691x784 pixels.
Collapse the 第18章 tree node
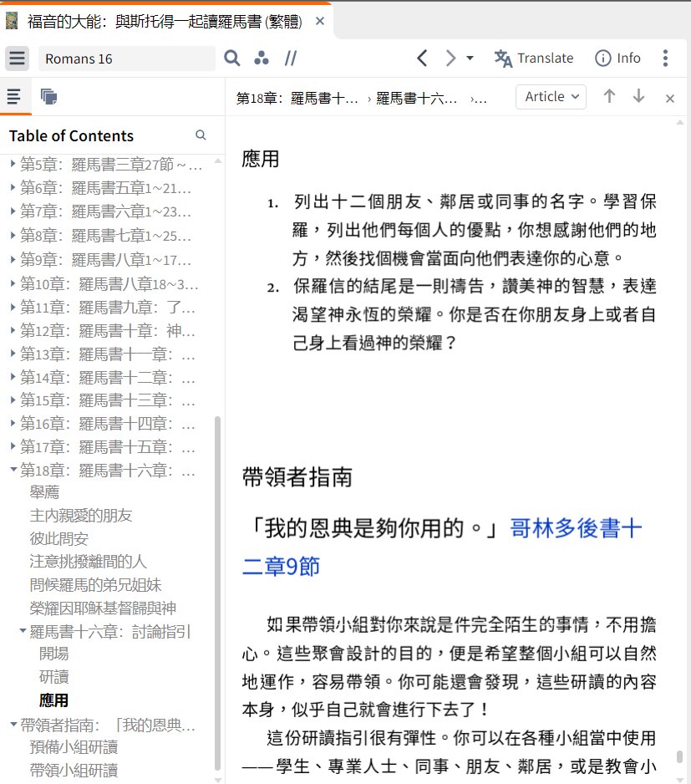pos(13,470)
